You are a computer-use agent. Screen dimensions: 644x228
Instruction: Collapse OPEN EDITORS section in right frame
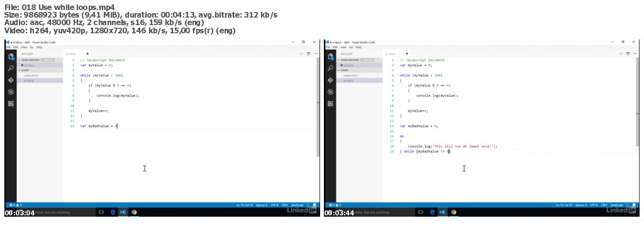pyautogui.click(x=359, y=60)
